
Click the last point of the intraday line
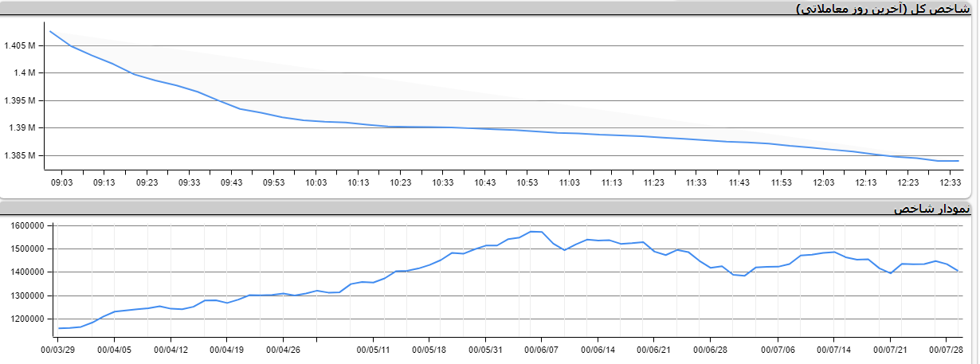click(957, 161)
